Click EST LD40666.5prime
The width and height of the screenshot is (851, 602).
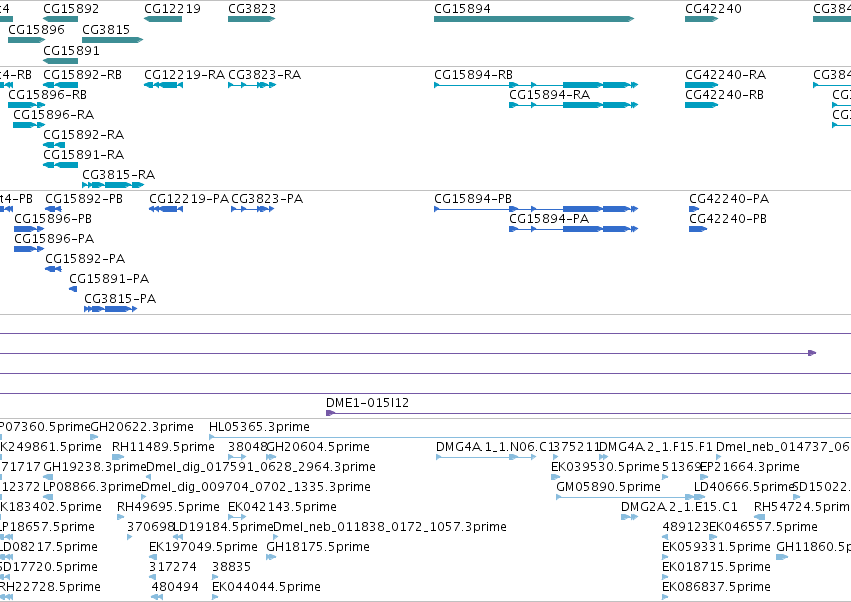(x=744, y=487)
